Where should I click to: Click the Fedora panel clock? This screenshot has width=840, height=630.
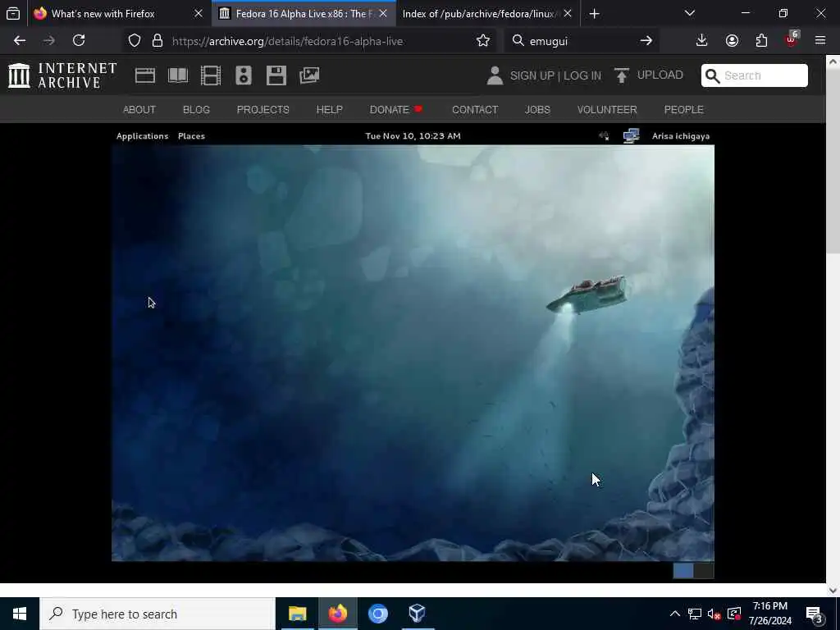click(x=413, y=136)
